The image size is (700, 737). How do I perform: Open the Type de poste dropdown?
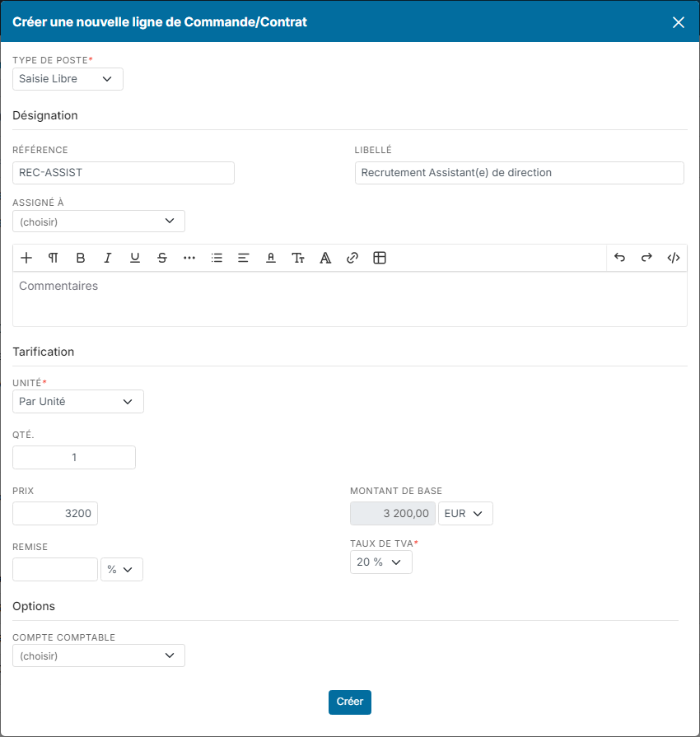coord(68,79)
